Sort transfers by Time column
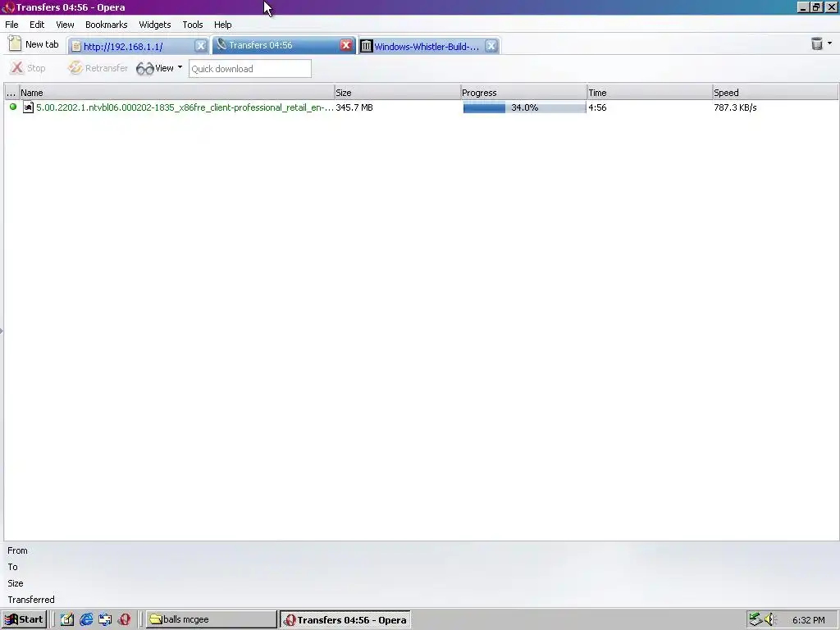This screenshot has width=840, height=630. [650, 93]
